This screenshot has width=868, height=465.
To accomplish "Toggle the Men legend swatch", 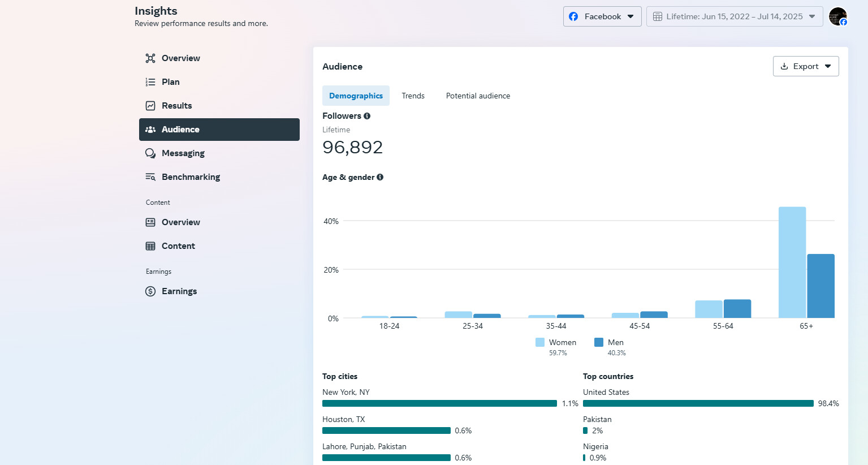I will click(x=599, y=342).
